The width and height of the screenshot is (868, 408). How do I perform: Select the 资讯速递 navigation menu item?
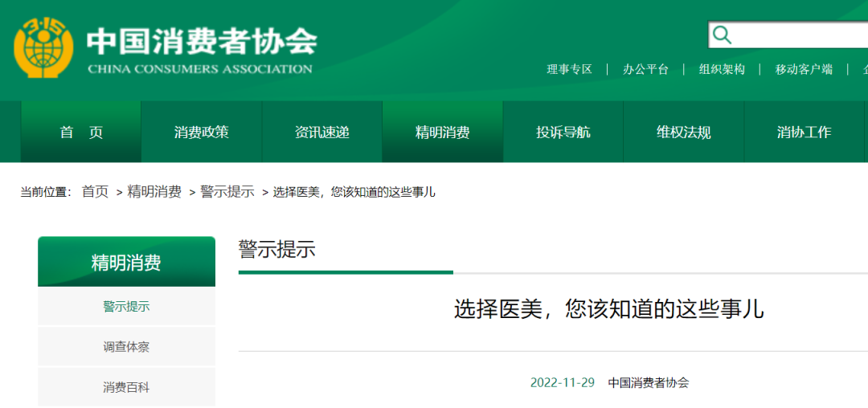322,133
